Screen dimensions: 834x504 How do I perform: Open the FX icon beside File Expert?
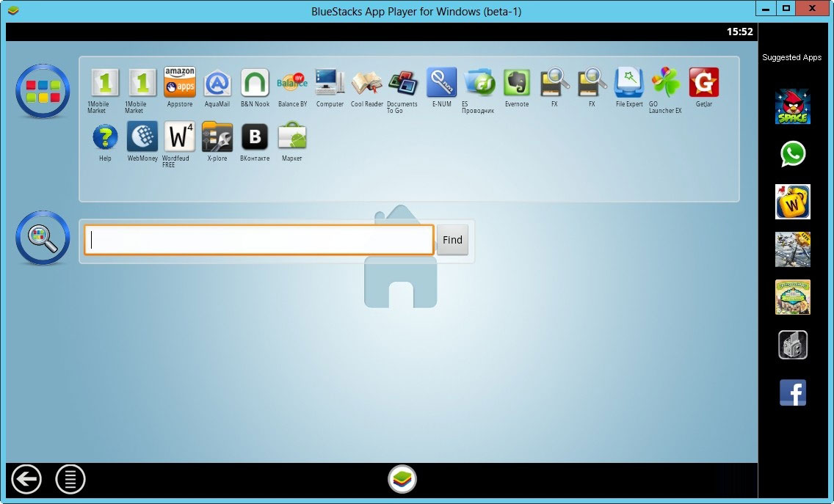pos(592,82)
